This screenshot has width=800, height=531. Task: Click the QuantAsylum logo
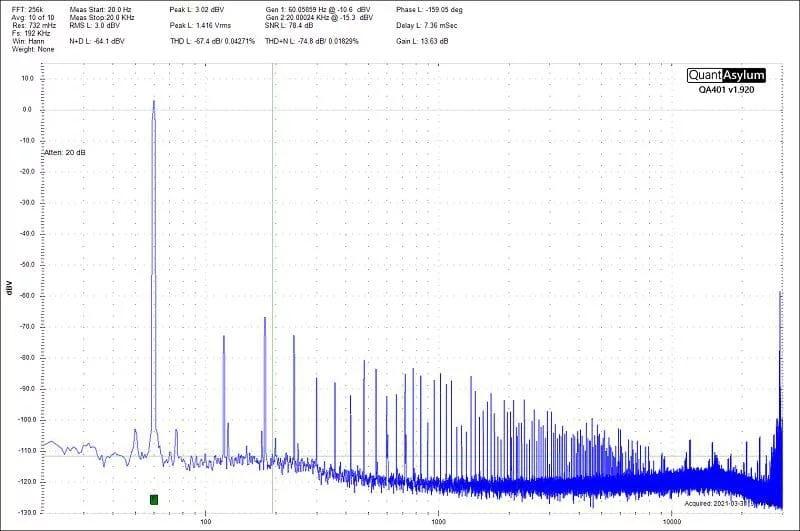click(727, 75)
